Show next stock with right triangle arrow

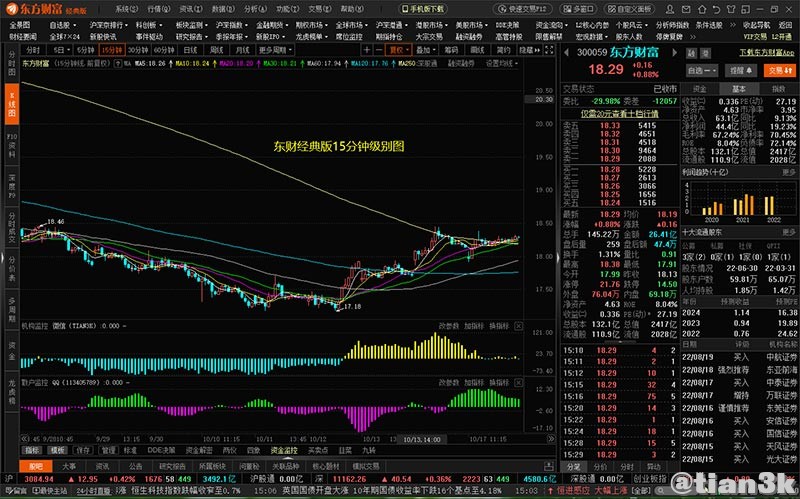[674, 52]
